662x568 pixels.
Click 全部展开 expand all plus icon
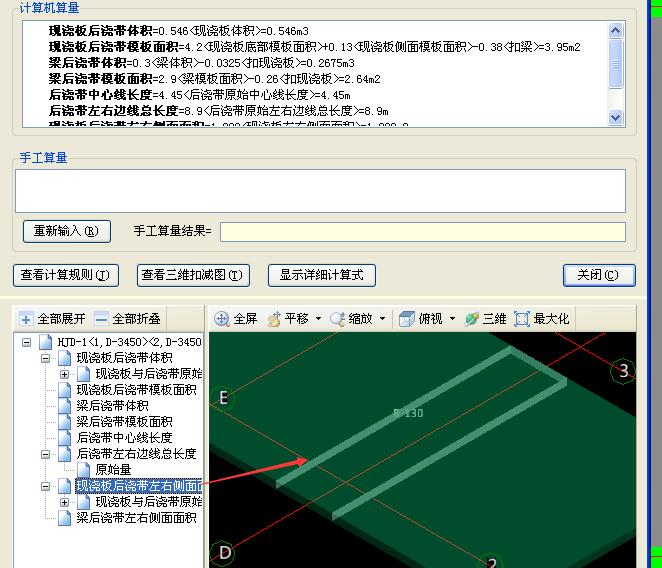coord(26,319)
